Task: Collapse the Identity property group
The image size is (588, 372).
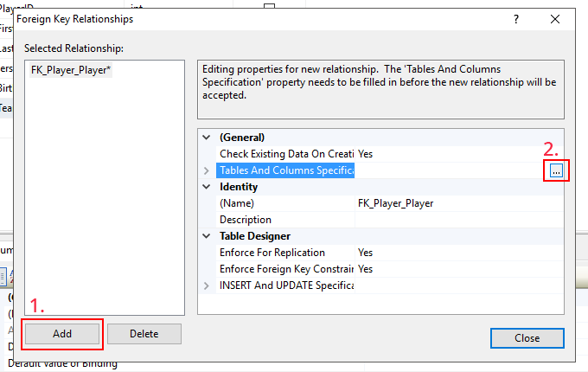Action: point(207,187)
